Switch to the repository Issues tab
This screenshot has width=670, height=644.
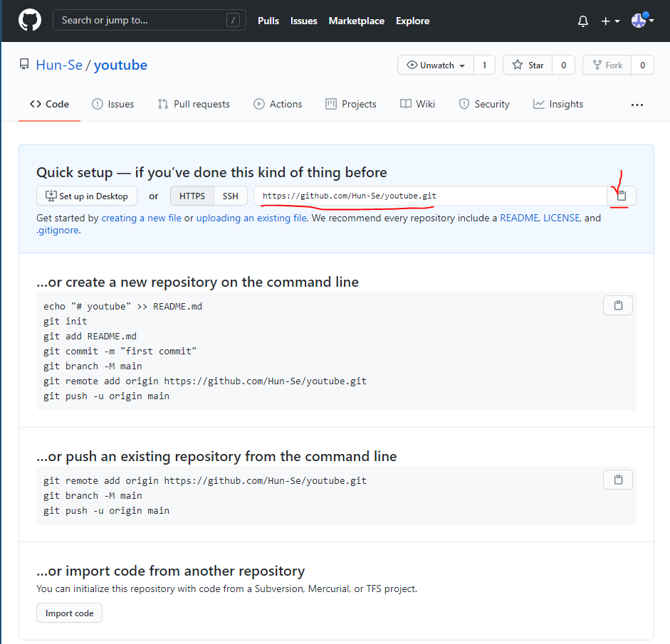coord(112,104)
